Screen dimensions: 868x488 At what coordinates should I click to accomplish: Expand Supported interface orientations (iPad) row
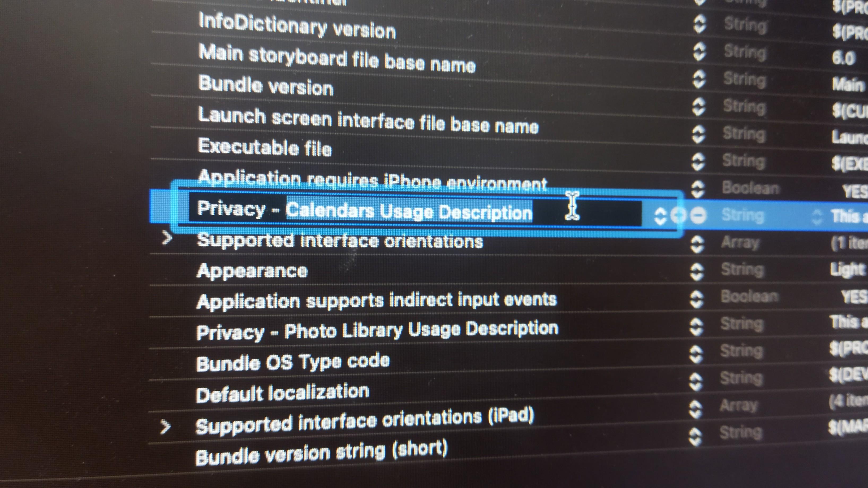coord(165,427)
